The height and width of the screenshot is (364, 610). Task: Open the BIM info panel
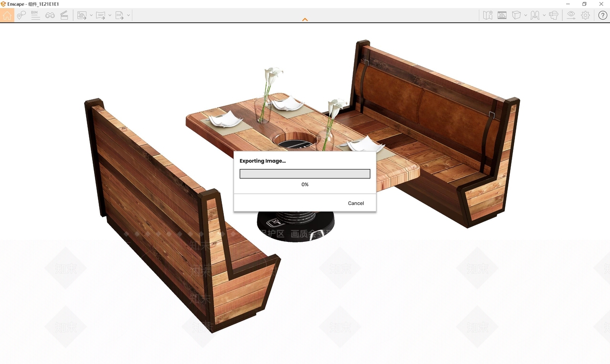pyautogui.click(x=35, y=15)
